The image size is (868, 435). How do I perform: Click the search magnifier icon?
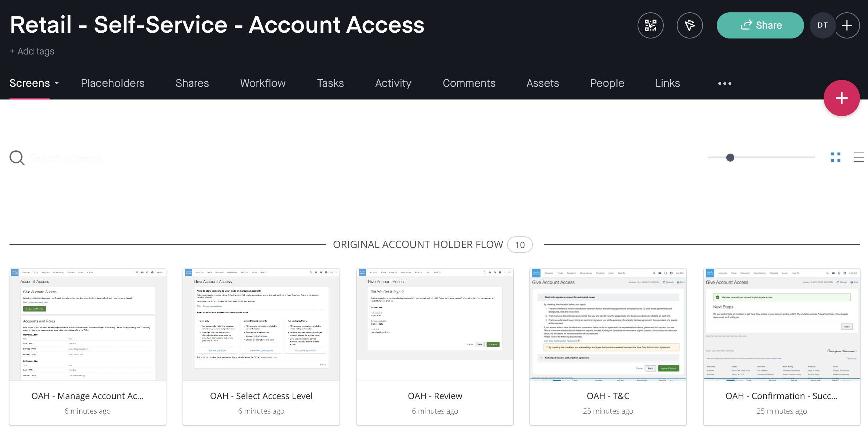pos(17,158)
